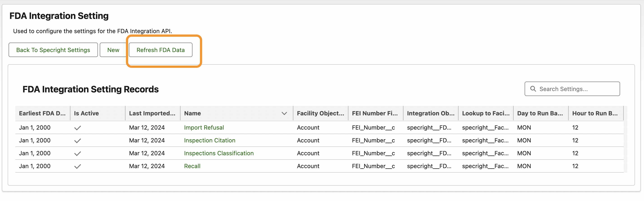
Task: Open the Inspections Classification record
Action: [x=218, y=153]
